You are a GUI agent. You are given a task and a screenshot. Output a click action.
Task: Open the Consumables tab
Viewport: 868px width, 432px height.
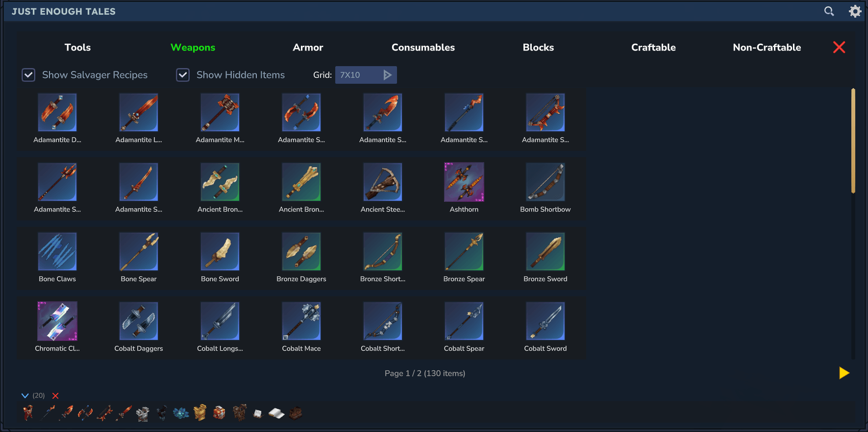[x=423, y=48]
